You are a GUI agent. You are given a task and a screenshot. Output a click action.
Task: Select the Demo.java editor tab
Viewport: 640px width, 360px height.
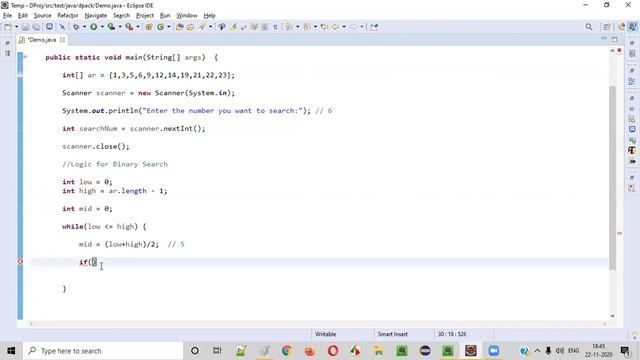pyautogui.click(x=41, y=40)
